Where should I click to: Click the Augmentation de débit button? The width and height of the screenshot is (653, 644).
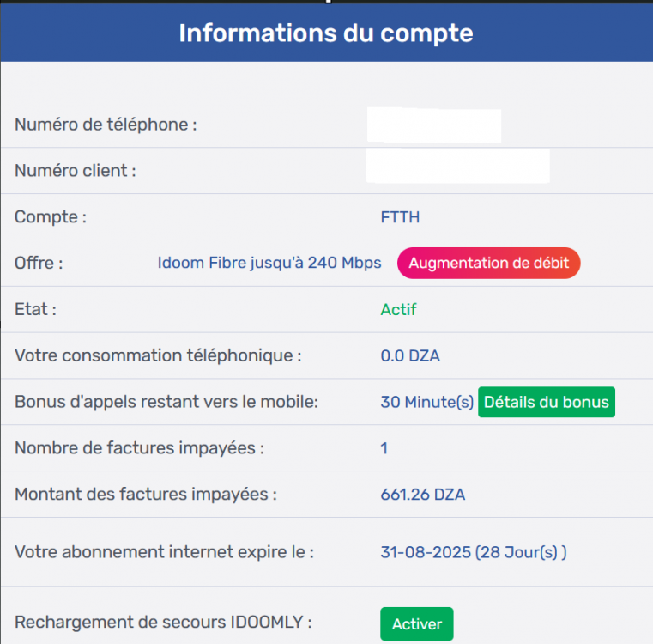488,264
